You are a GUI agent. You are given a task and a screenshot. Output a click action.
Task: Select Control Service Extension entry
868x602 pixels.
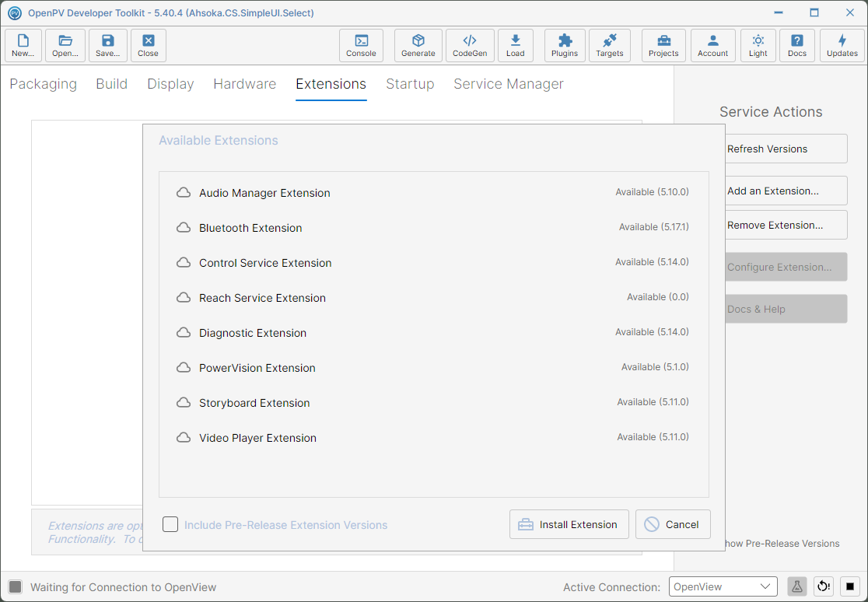265,263
